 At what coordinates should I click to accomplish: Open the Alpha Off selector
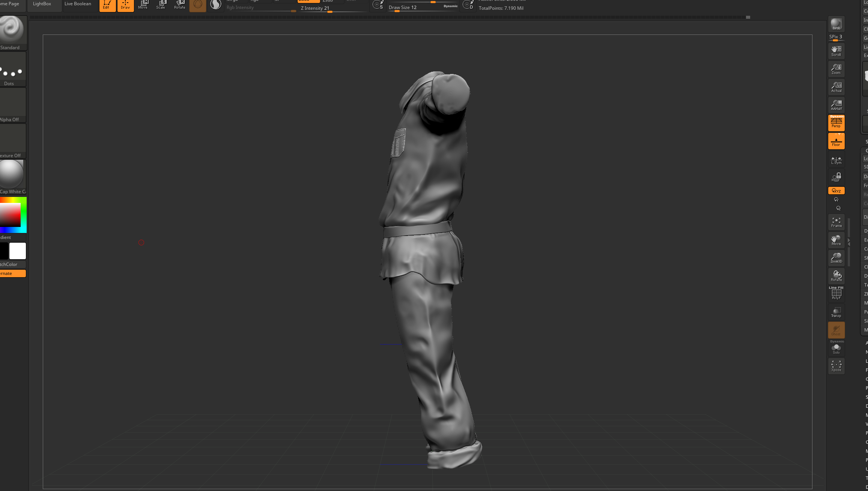coord(12,105)
